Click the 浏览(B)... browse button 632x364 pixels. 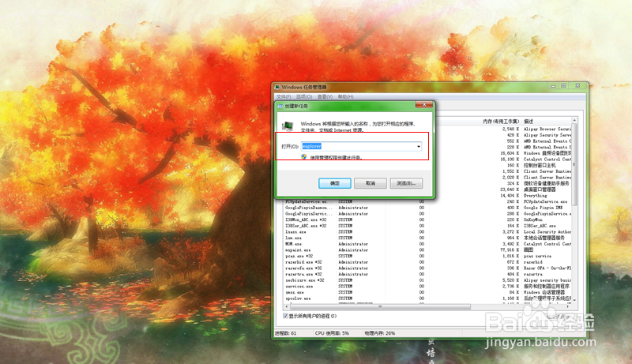(406, 183)
